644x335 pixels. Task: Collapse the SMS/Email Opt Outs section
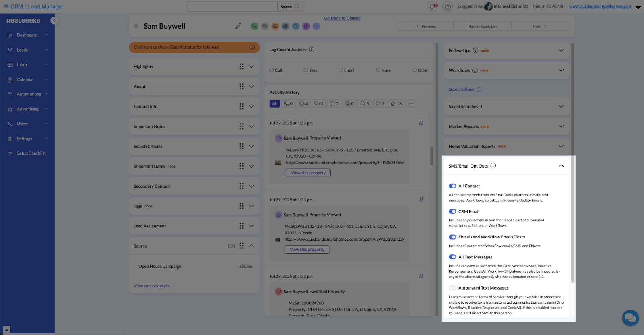click(561, 165)
